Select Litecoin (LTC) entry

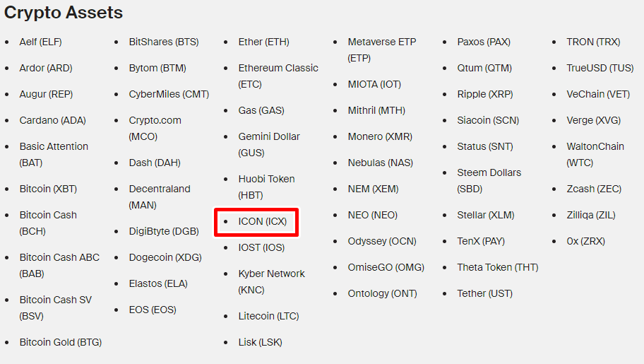click(268, 316)
